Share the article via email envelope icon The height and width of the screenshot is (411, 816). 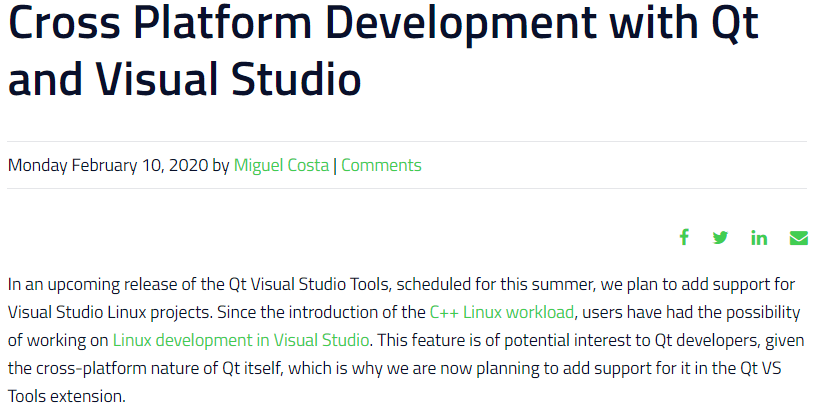tap(798, 237)
